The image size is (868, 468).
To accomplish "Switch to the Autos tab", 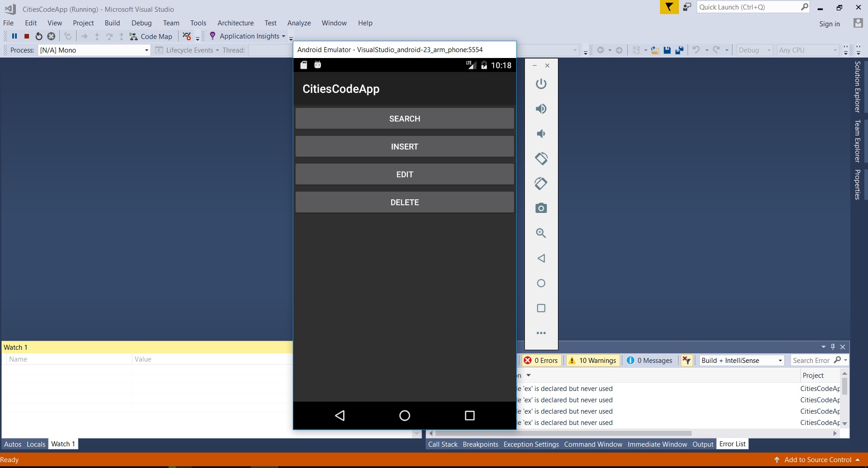I will 13,444.
